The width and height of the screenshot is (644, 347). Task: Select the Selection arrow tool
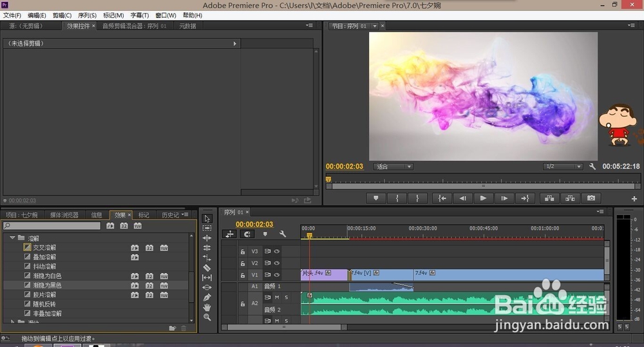tap(207, 218)
